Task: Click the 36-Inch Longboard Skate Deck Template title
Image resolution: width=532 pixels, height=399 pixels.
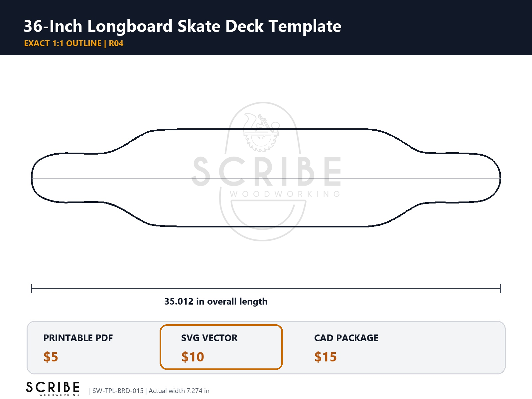Action: [183, 26]
